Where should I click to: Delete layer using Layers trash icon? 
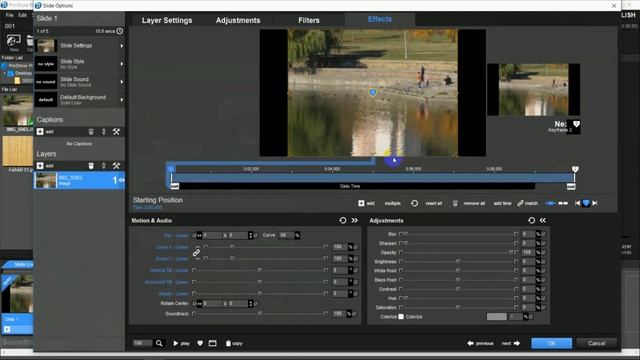pos(91,166)
